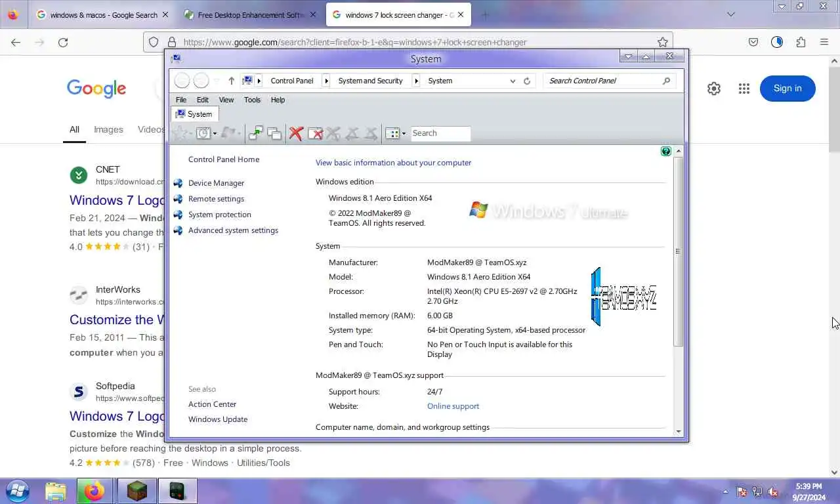Click the toolbar Search field
Screen dimensions: 840x504
pos(440,133)
